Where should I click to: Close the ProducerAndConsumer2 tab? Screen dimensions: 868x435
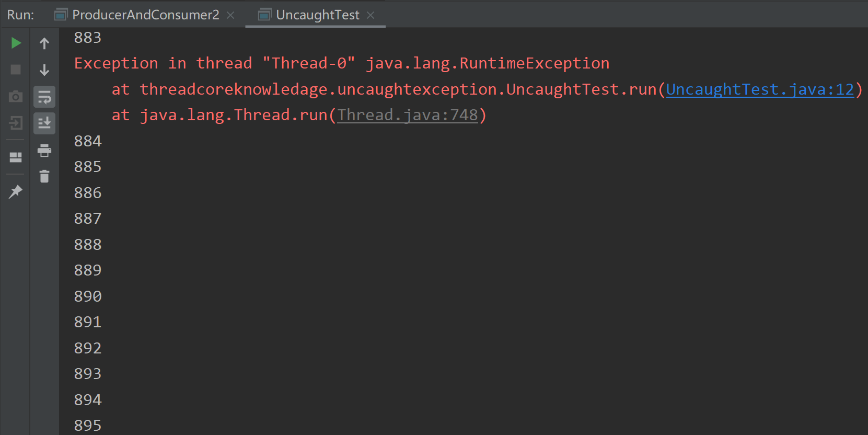[230, 15]
